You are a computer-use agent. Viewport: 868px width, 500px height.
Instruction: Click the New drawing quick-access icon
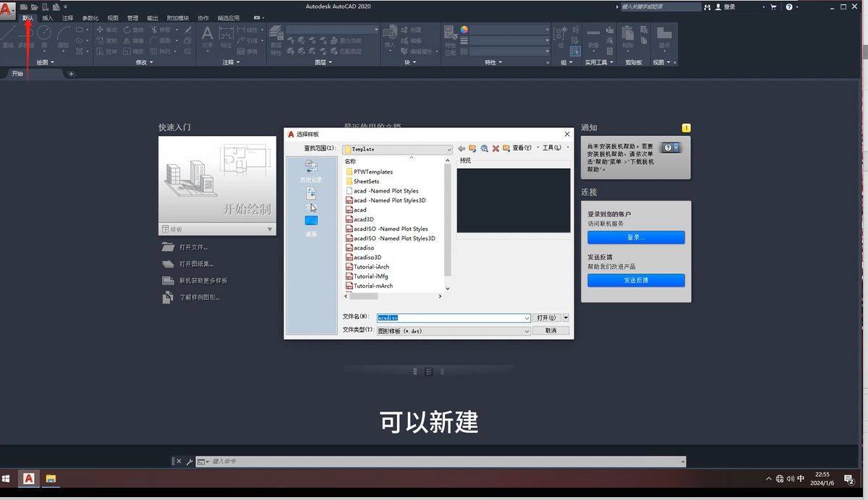24,7
